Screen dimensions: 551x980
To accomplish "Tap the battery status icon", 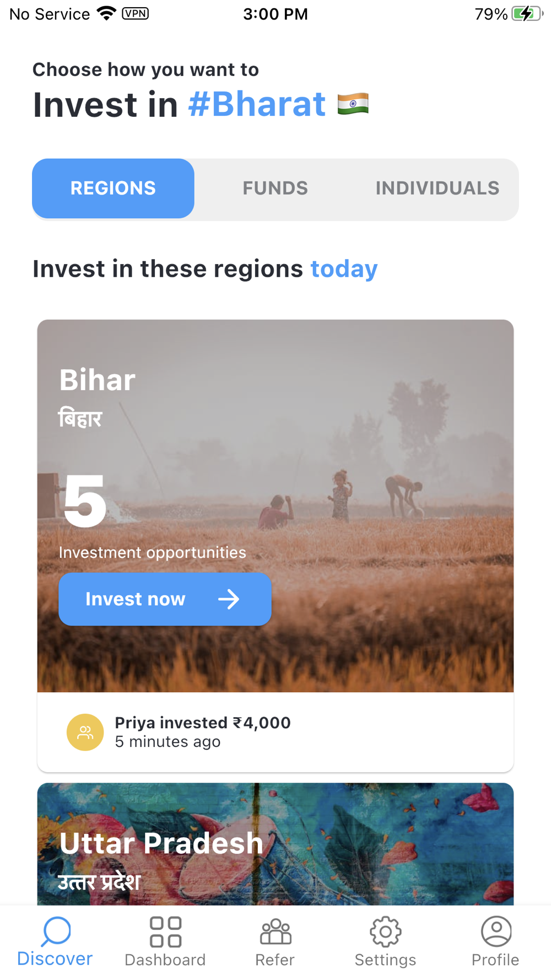I will [526, 14].
